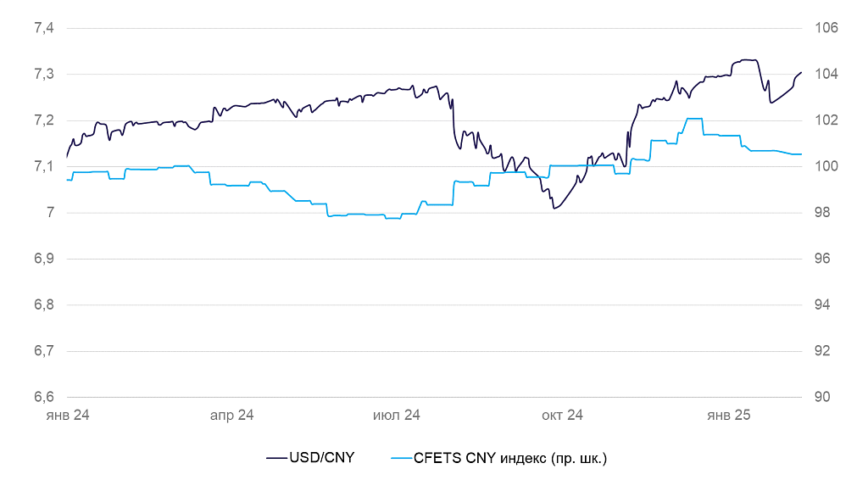Click the 7,4 left axis value
The height and width of the screenshot is (480, 868).
(44, 28)
